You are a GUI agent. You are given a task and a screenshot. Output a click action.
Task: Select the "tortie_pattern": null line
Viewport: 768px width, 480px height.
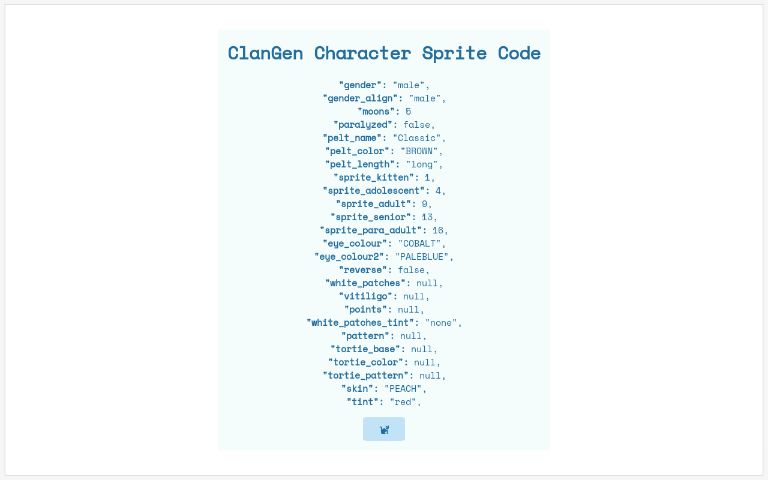(384, 376)
